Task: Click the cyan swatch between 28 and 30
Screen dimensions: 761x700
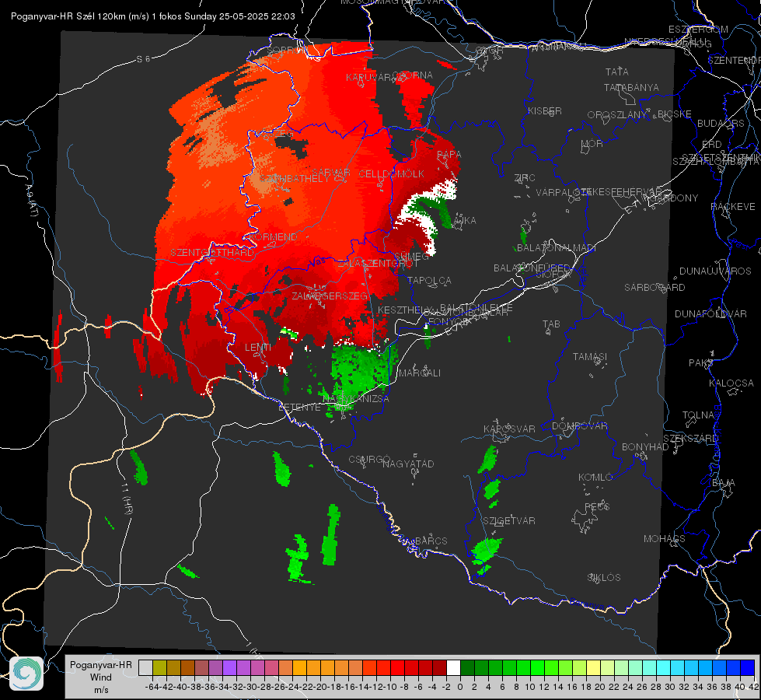Action: 664,667
